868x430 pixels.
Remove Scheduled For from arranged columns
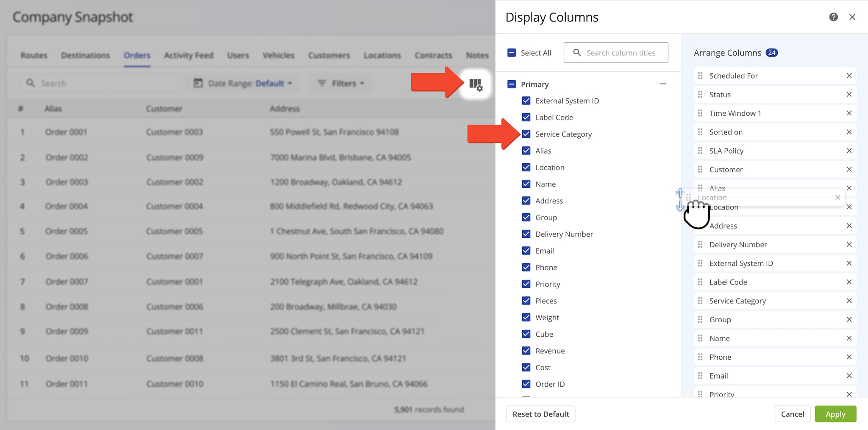(849, 75)
